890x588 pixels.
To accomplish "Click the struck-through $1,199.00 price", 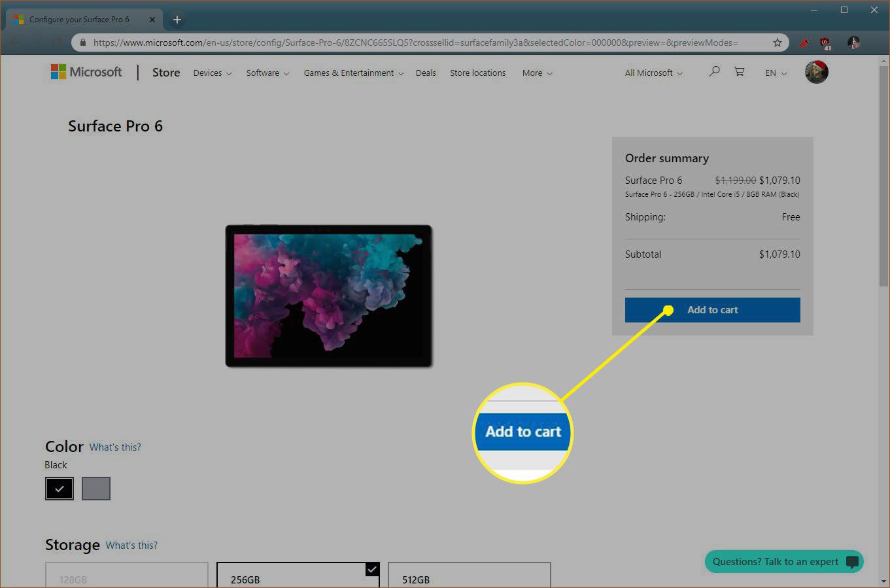I will tap(736, 181).
